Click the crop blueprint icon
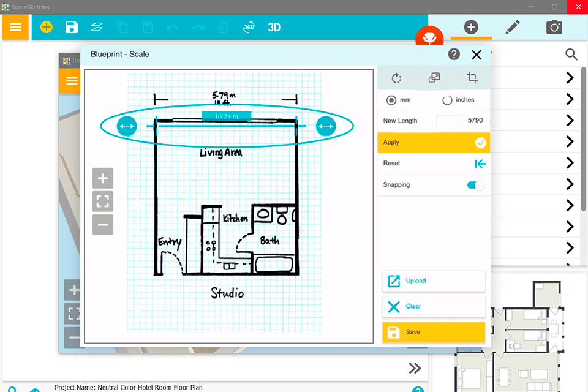588x392 pixels. 472,78
